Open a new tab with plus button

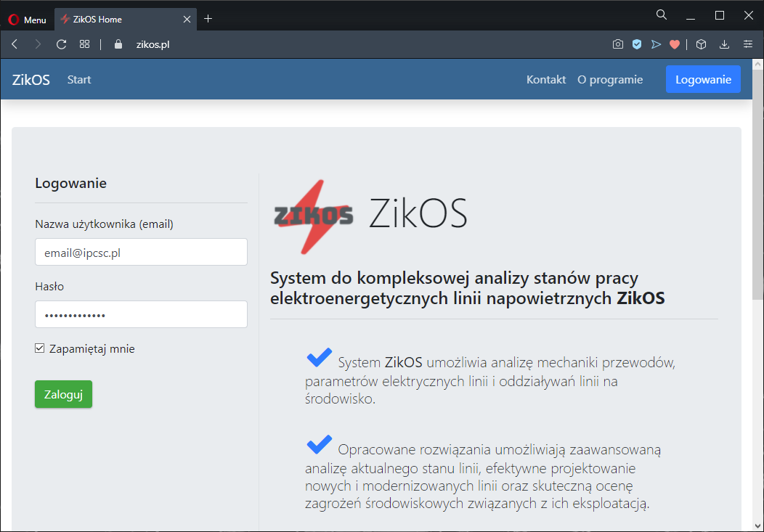tap(208, 19)
